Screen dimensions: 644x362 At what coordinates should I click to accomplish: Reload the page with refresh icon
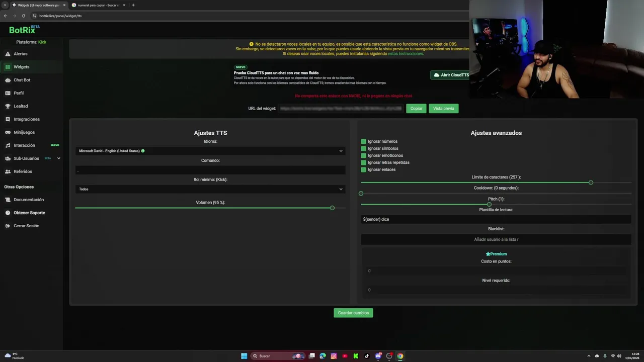[x=23, y=16]
